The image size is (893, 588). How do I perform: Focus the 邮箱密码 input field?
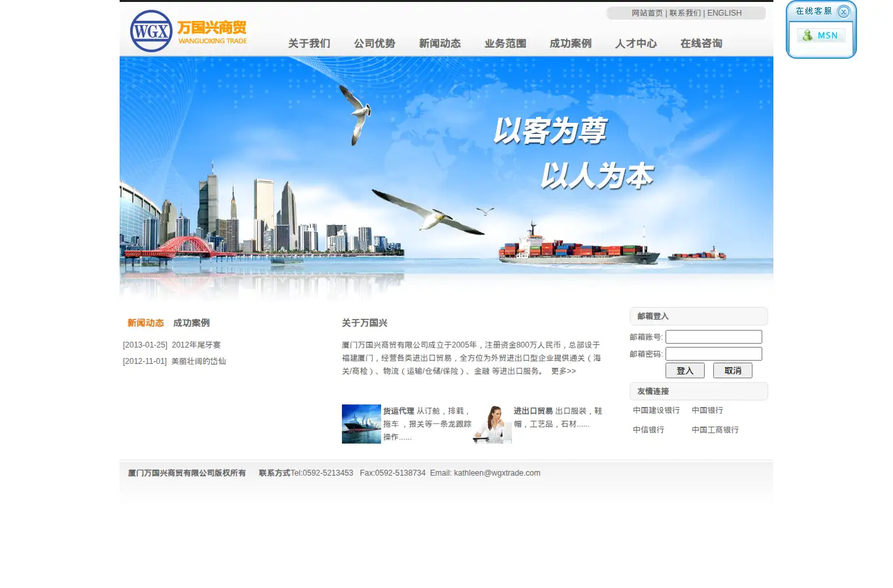point(714,354)
